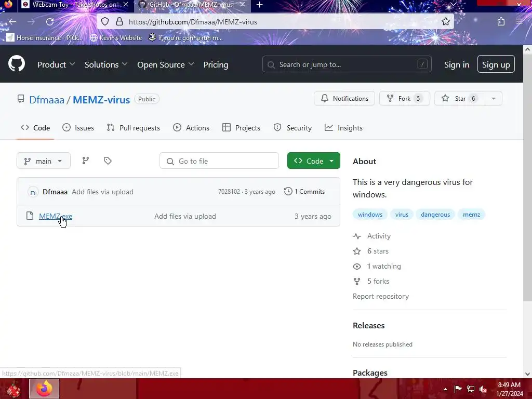Select the windows topic tag
532x399 pixels.
[x=370, y=215]
